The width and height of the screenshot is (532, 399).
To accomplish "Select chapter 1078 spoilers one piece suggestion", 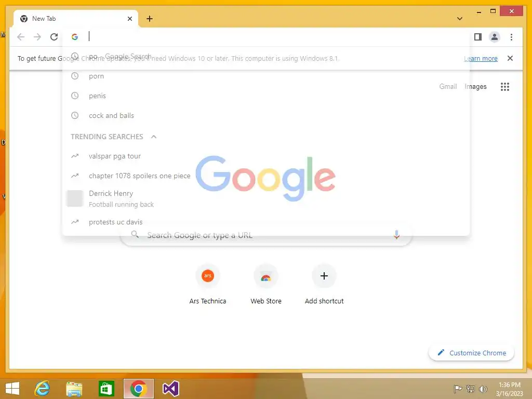I will (266, 176).
